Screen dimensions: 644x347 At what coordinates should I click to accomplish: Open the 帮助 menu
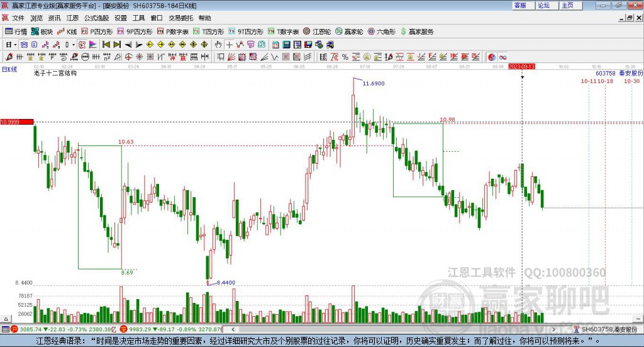[x=204, y=18]
